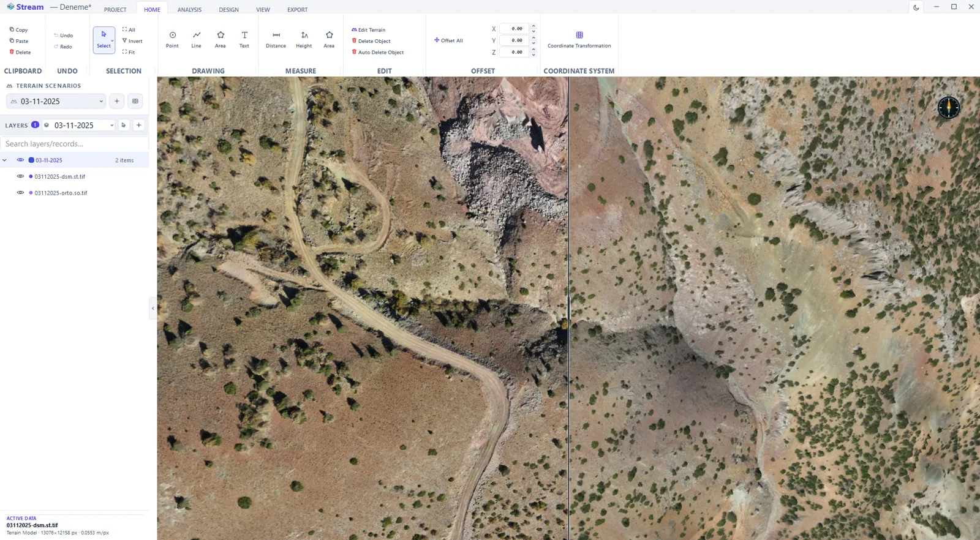Choose the Line drawing tool
980x540 pixels.
click(x=196, y=39)
